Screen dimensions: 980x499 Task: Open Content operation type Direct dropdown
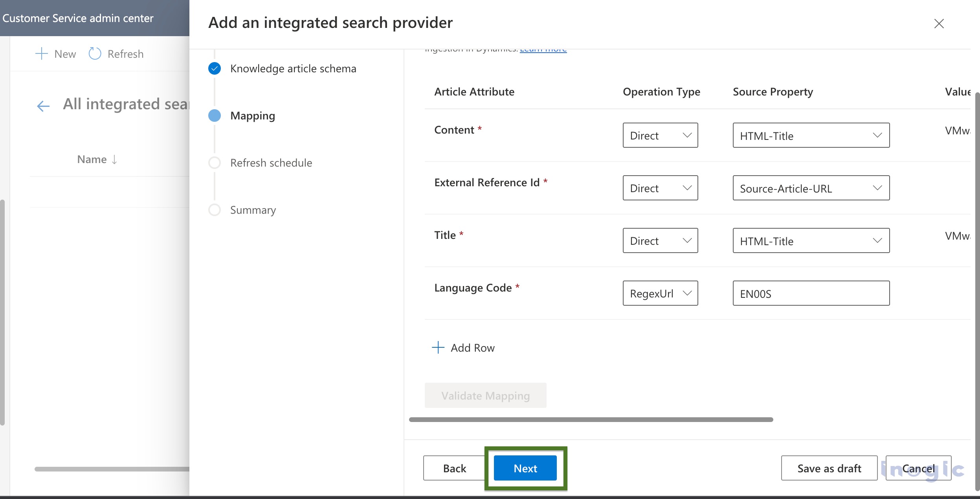click(660, 136)
